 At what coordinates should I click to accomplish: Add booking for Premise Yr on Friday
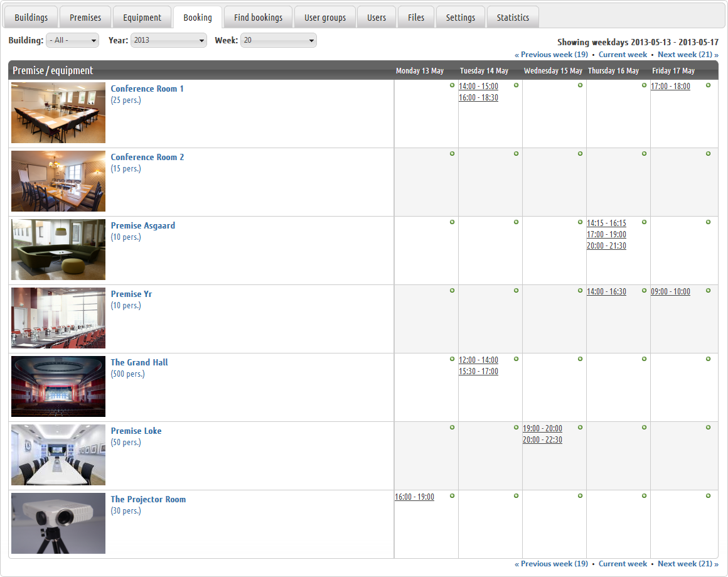pyautogui.click(x=709, y=291)
